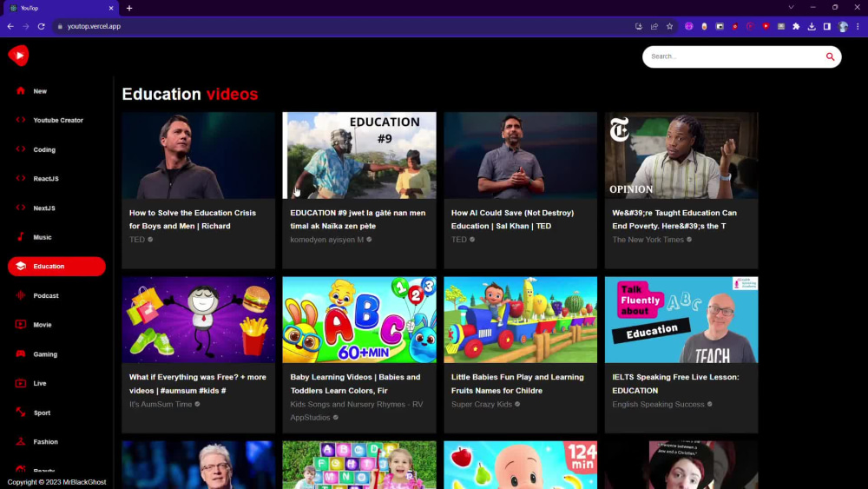Open browser extensions puzzle icon

[x=796, y=26]
